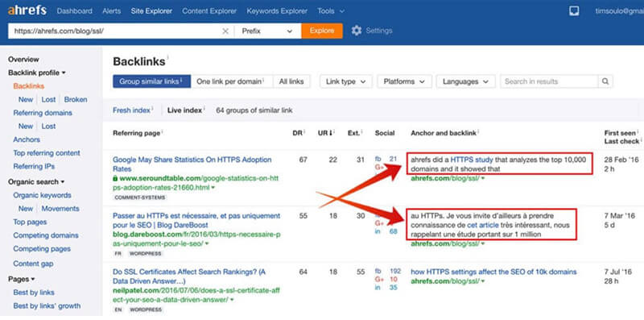Sort by First seen column header

pos(621,133)
